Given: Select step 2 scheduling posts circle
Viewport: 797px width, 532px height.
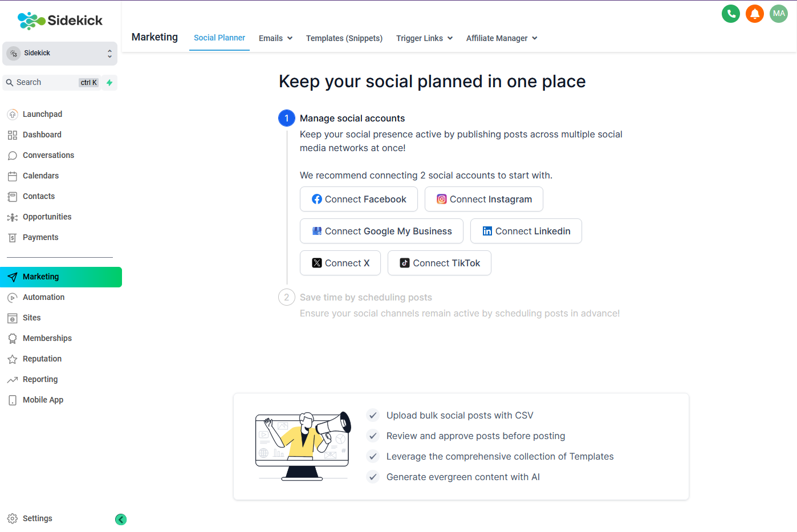Looking at the screenshot, I should [287, 297].
